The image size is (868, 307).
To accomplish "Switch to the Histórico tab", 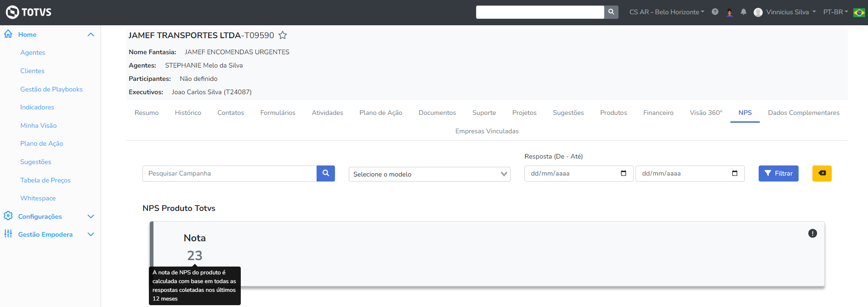I will [188, 113].
